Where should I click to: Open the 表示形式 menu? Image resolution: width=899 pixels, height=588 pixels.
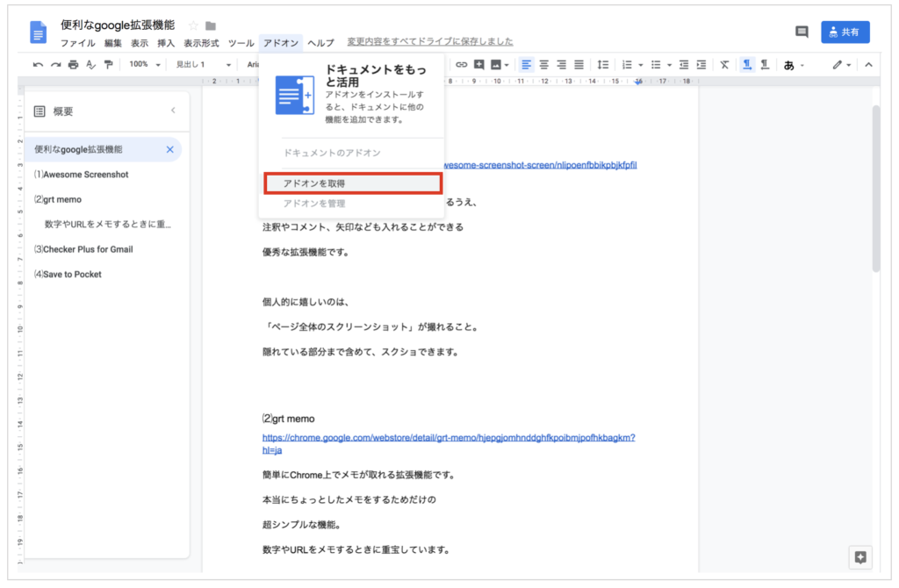point(201,43)
